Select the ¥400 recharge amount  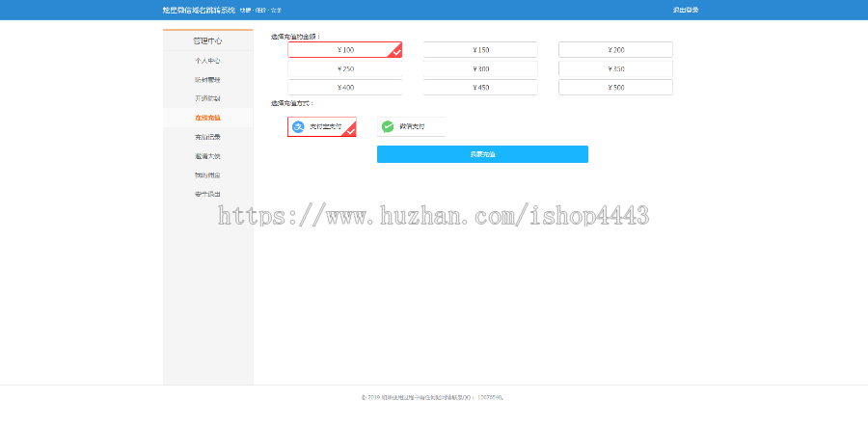(345, 88)
